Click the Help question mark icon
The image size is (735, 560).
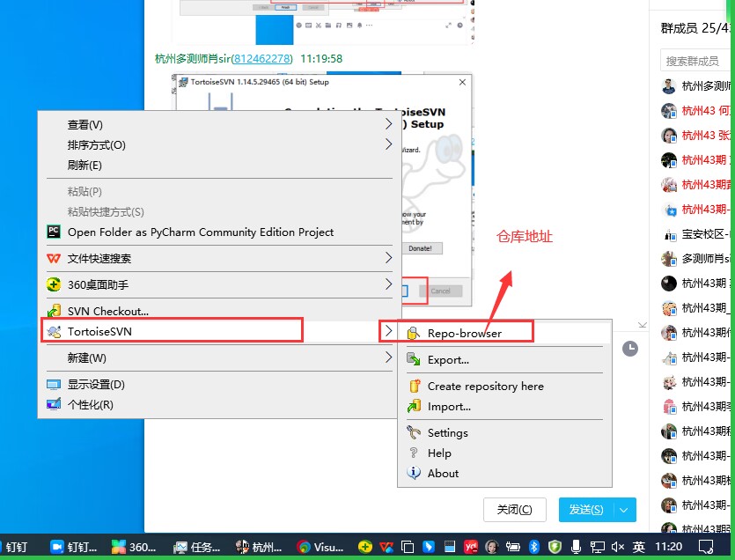[414, 453]
